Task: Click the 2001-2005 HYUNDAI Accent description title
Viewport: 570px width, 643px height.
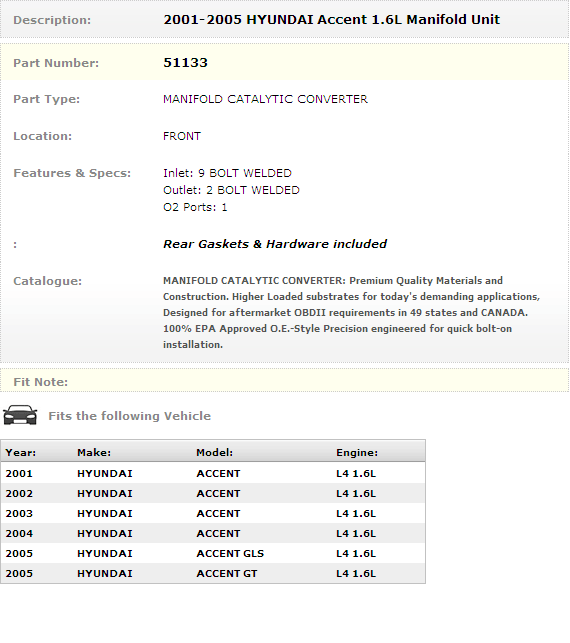Action: [x=331, y=20]
